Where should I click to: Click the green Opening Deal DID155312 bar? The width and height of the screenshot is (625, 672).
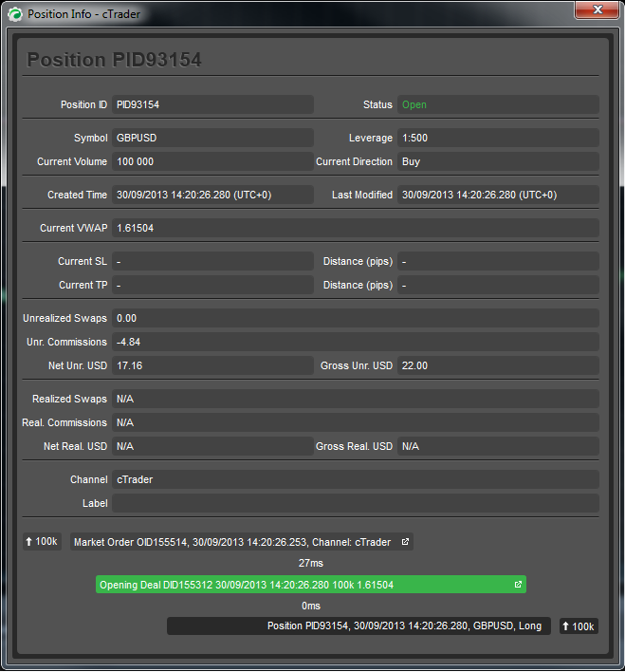311,585
